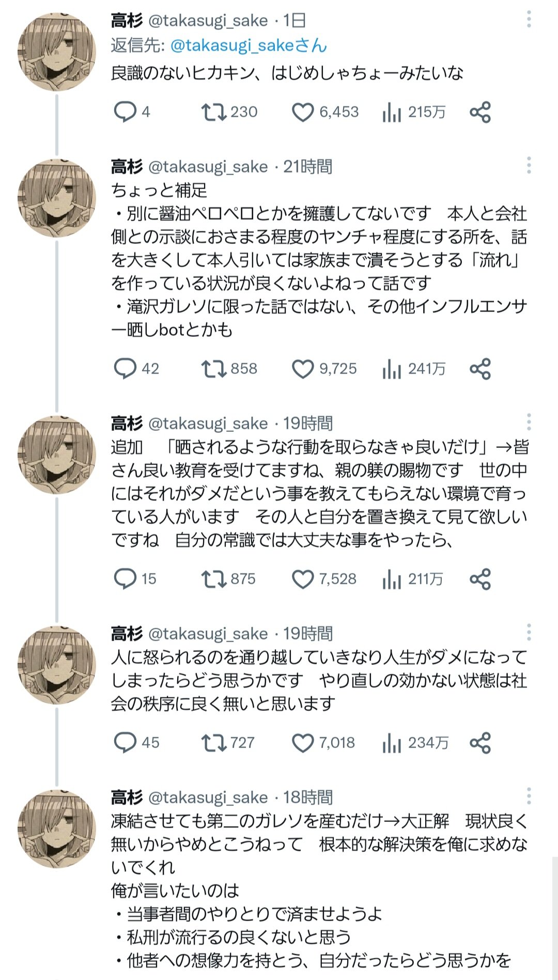Retweet the tweet with 727 retweets
The height and width of the screenshot is (980, 558).
[213, 743]
